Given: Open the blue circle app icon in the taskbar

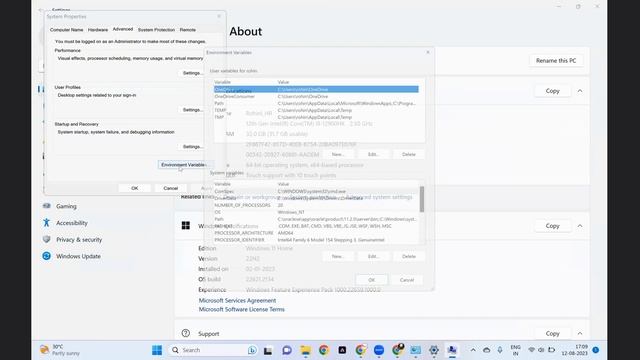Looking at the screenshot, I should tap(379, 350).
